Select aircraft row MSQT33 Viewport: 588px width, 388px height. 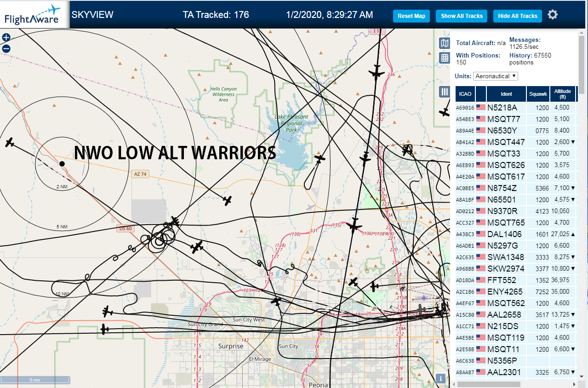click(515, 154)
